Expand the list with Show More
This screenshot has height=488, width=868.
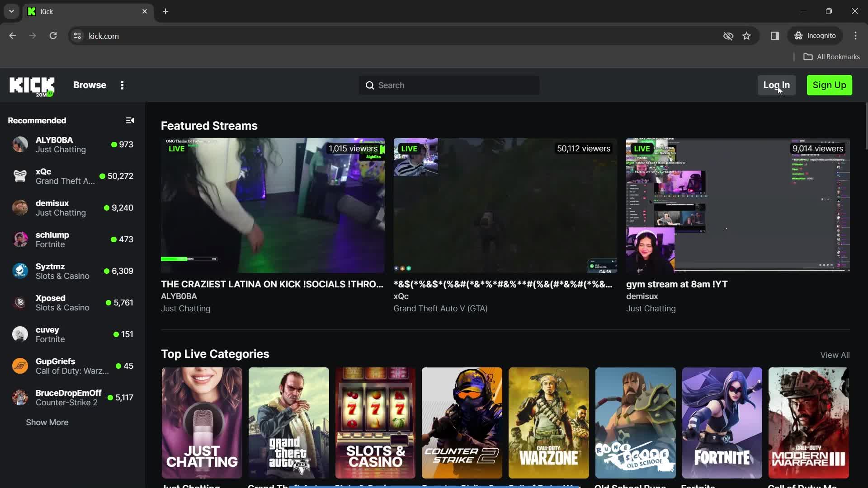click(x=47, y=422)
